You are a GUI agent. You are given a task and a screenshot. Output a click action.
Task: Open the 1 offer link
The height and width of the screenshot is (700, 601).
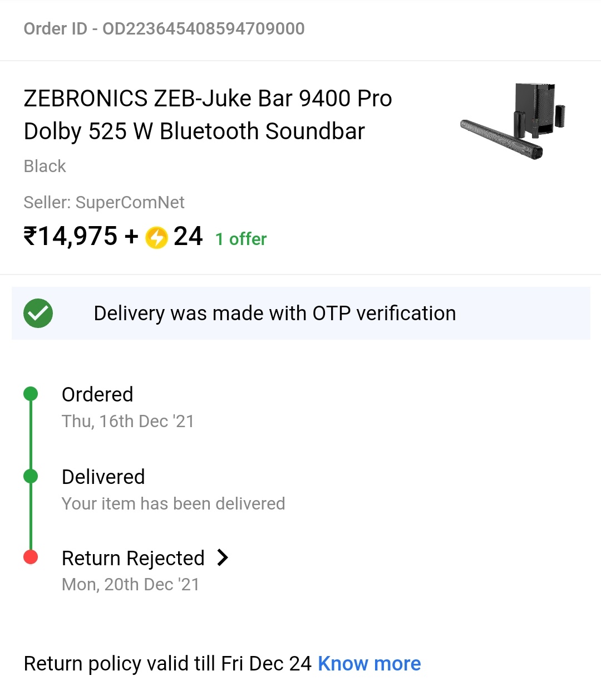coord(241,239)
